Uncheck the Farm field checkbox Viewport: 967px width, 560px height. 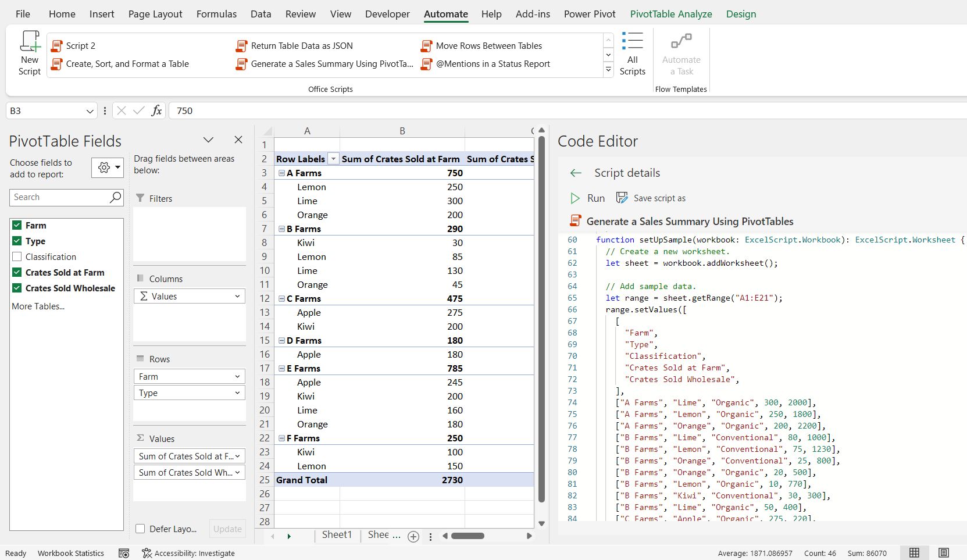coord(17,225)
